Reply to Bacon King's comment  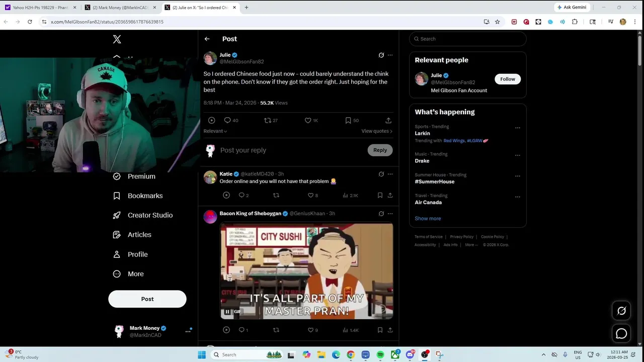click(x=242, y=330)
